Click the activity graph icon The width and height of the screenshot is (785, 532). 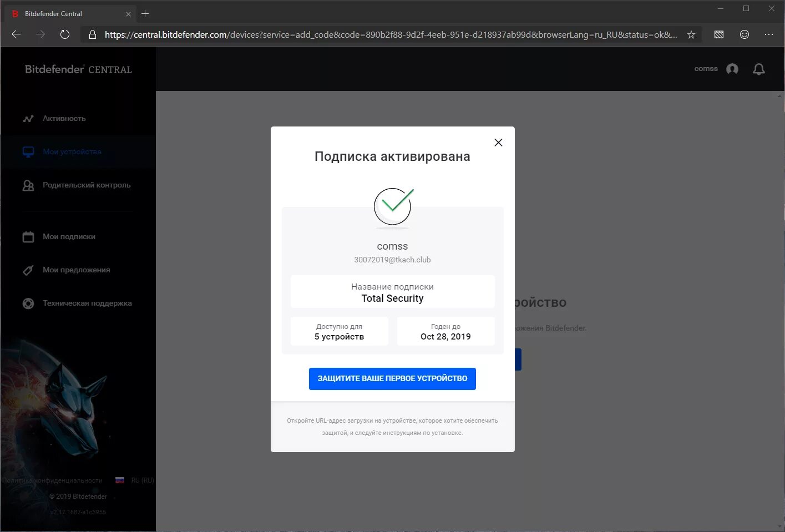pos(28,119)
